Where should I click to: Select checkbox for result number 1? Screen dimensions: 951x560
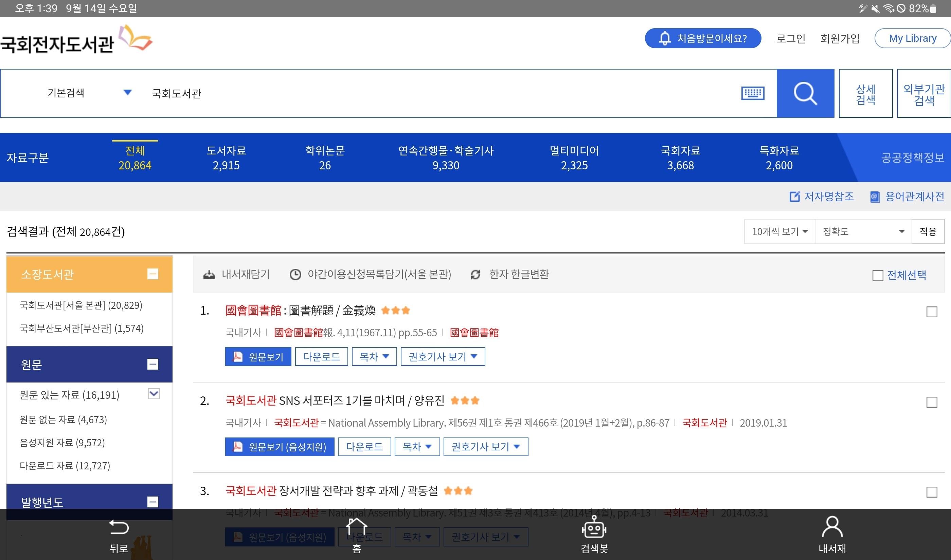point(931,312)
